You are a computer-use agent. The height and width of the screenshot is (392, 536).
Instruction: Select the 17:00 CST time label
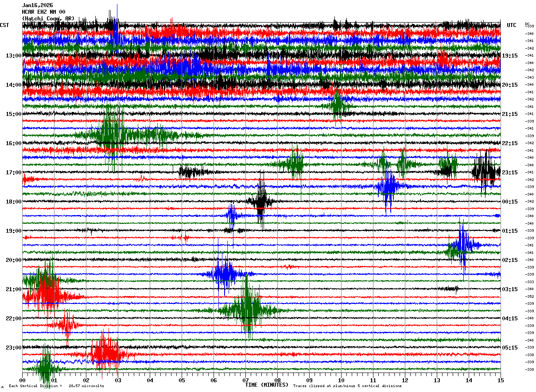14,173
